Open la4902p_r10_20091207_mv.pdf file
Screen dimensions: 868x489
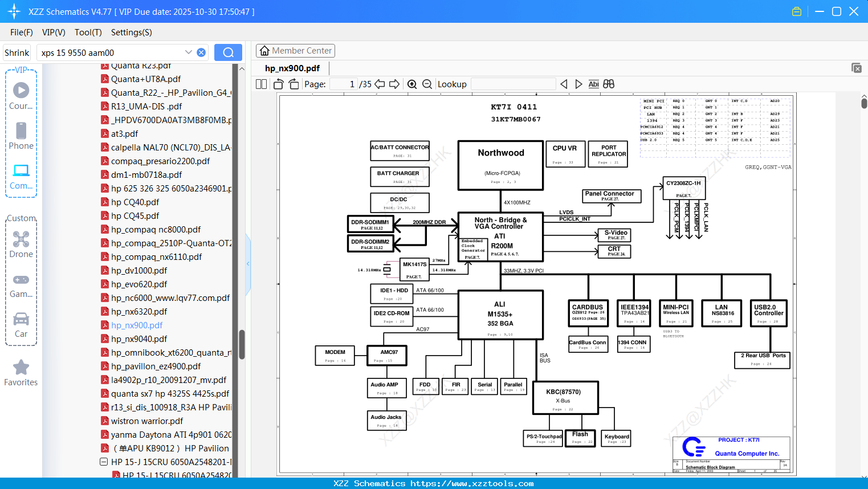(x=169, y=380)
